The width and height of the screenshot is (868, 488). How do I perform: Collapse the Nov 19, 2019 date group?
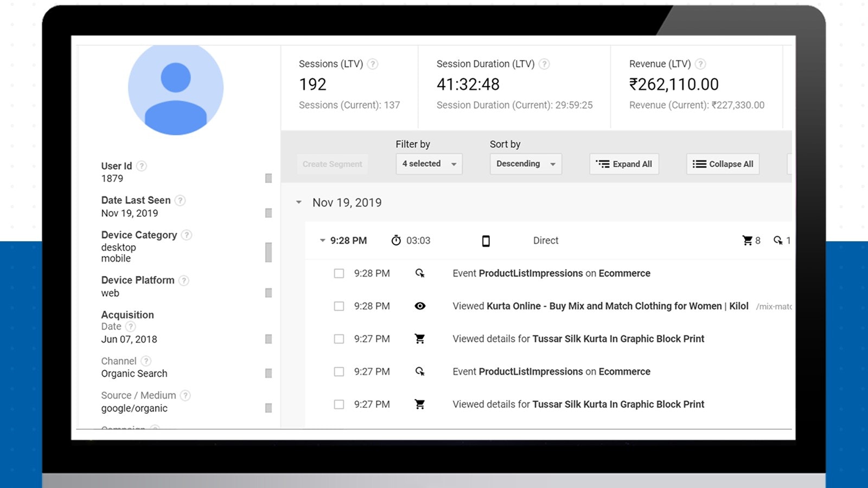298,202
